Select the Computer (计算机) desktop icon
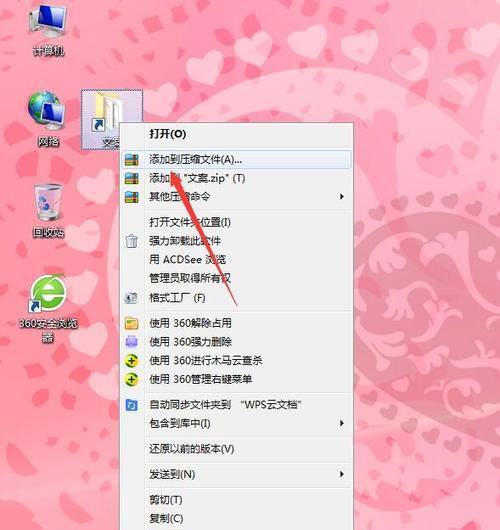Screen dimensions: 500x530 coord(48,29)
